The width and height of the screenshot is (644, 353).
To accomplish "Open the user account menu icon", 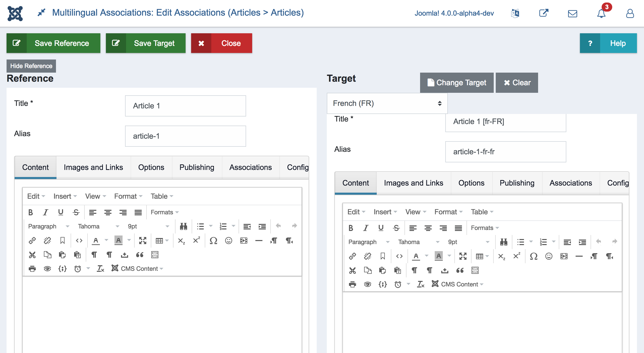I will (630, 13).
